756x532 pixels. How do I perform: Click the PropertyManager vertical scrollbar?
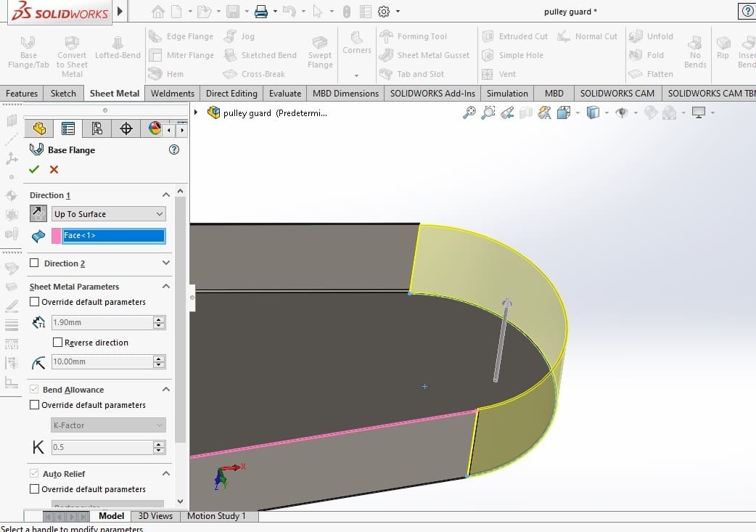[x=181, y=319]
